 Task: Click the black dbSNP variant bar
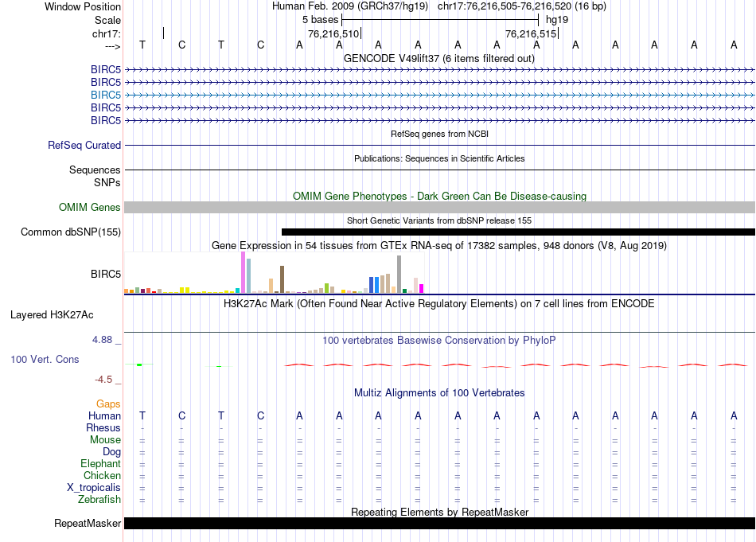(518, 232)
